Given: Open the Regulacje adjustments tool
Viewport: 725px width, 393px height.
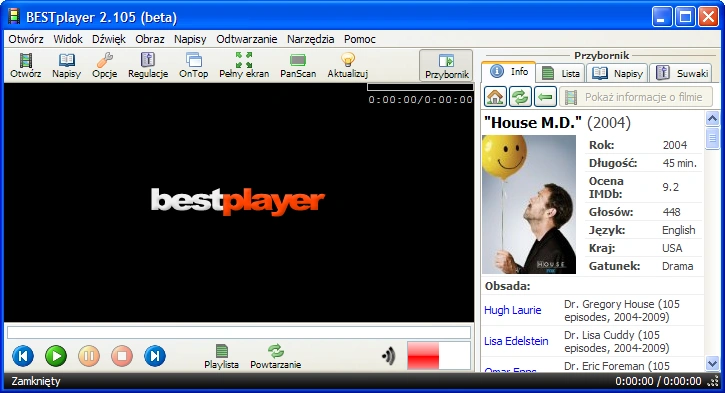Looking at the screenshot, I should (x=148, y=65).
